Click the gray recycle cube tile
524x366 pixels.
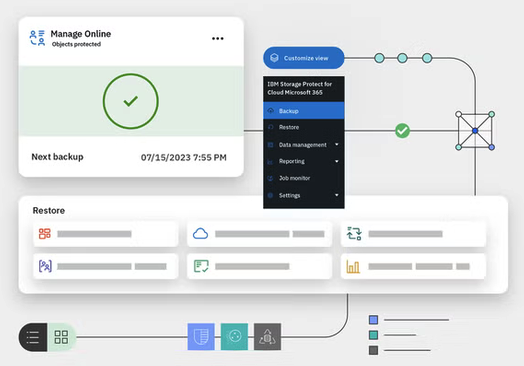[267, 337]
